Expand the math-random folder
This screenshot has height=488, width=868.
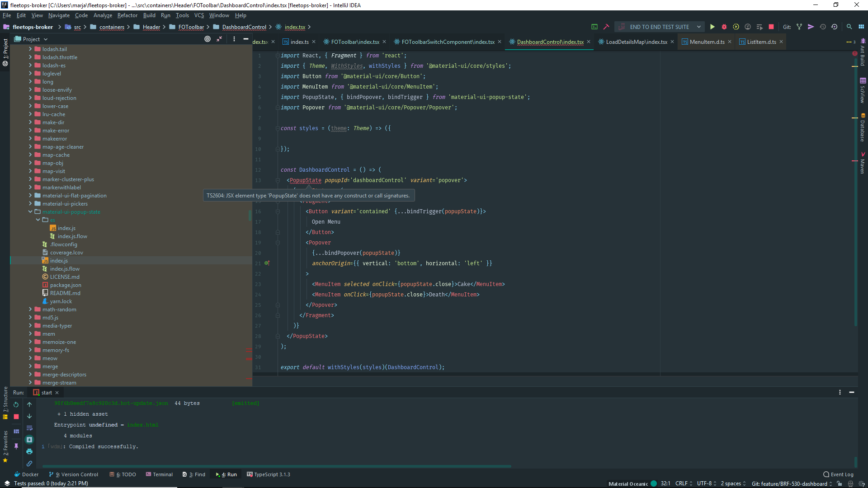pos(30,310)
